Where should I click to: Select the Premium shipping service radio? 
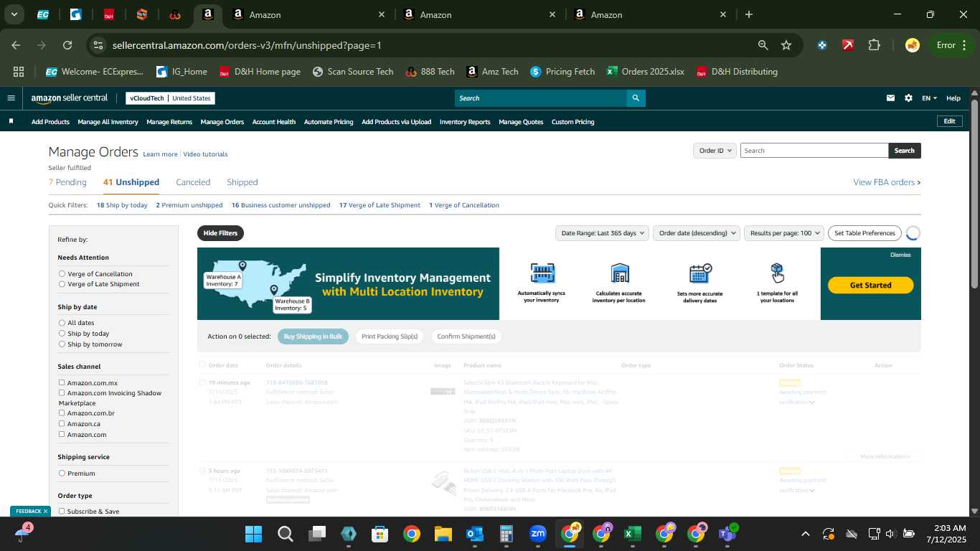[x=62, y=474]
